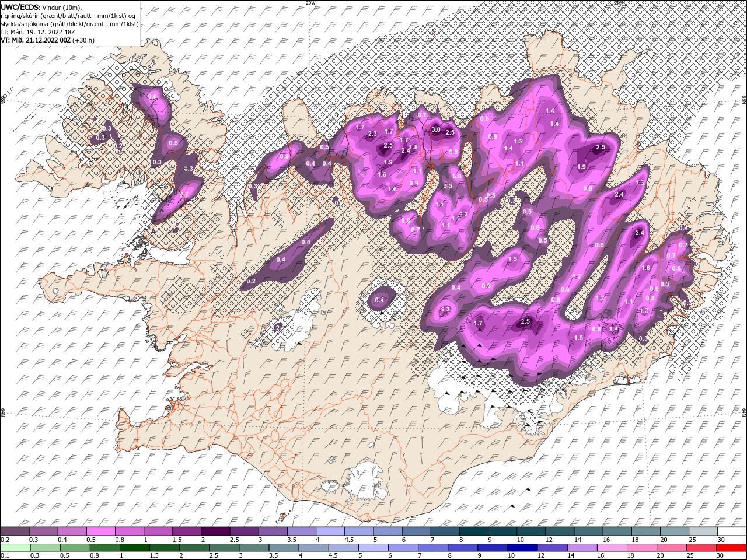Click the "20W" longitude label
Viewport: 747px width, 560px height.
coord(311,3)
